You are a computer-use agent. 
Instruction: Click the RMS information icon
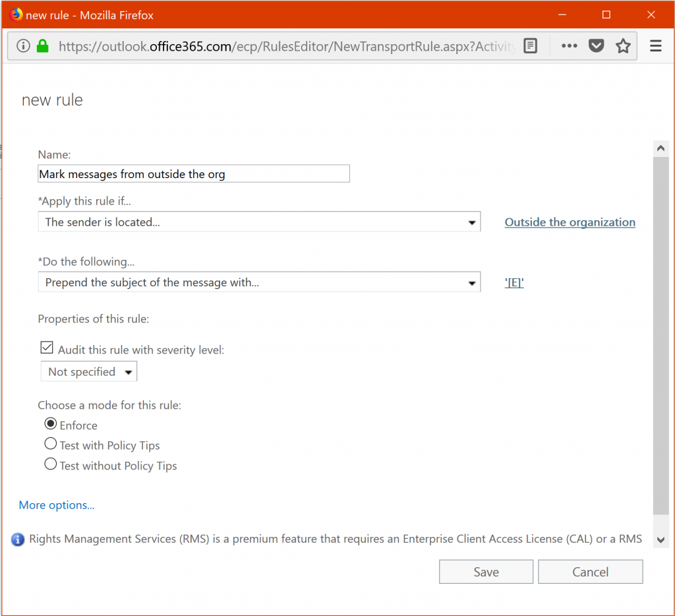[x=17, y=539]
